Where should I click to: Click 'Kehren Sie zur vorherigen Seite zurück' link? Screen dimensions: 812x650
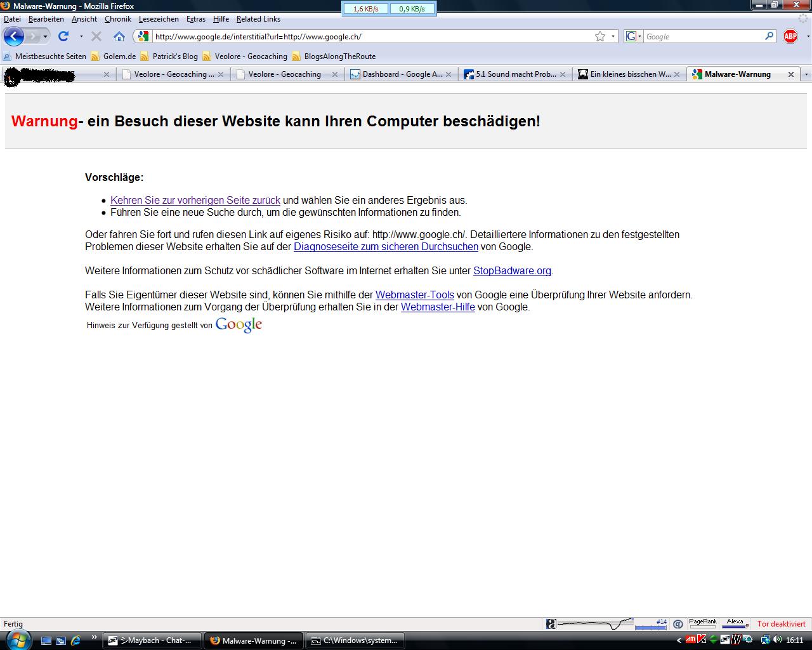(x=195, y=201)
